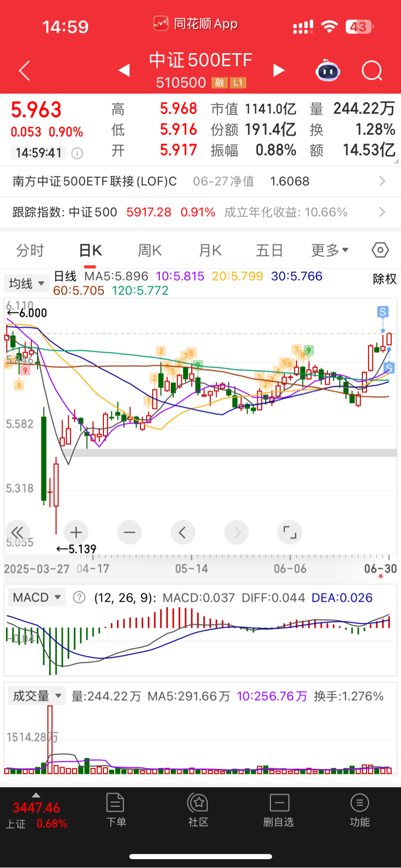The height and width of the screenshot is (868, 401).
Task: Tap 市值 1141.0亿 value
Action: pyautogui.click(x=254, y=109)
